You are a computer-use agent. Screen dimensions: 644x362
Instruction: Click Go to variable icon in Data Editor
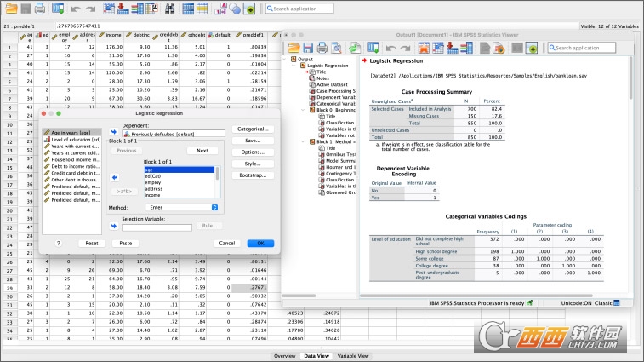point(123,8)
